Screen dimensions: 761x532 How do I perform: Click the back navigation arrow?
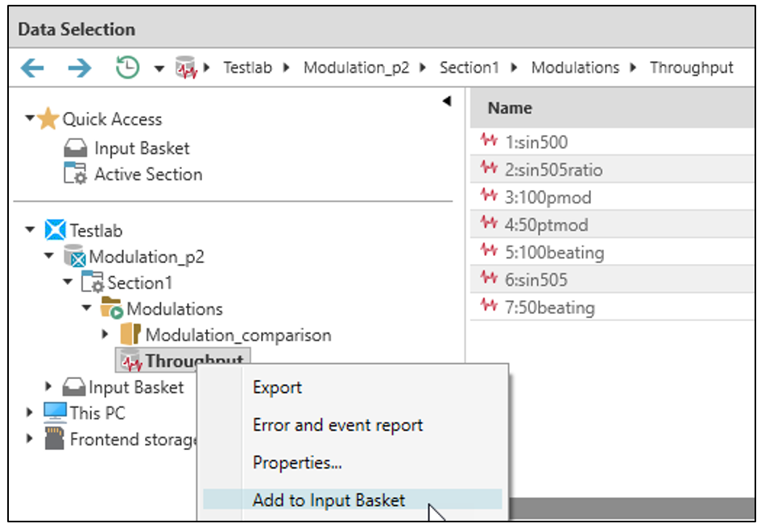click(x=32, y=68)
